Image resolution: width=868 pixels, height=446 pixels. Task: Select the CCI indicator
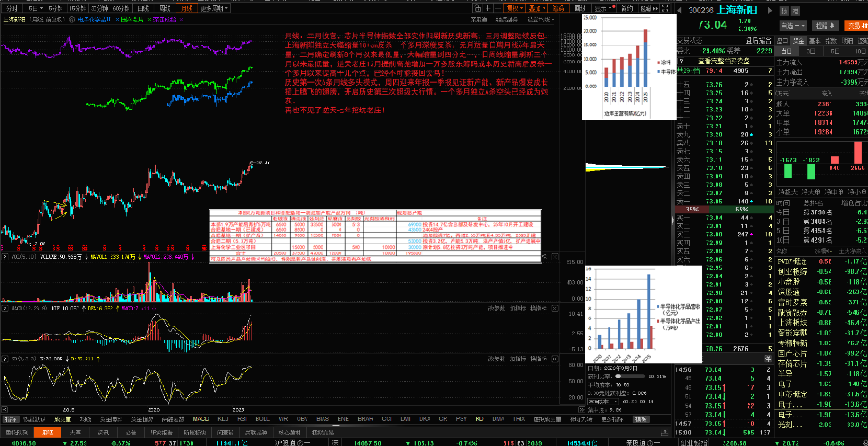coord(387,419)
